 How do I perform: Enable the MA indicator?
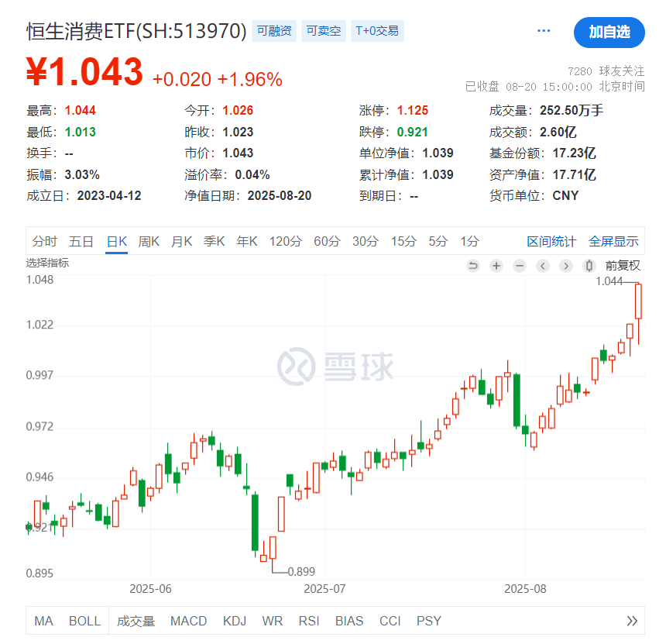(43, 621)
